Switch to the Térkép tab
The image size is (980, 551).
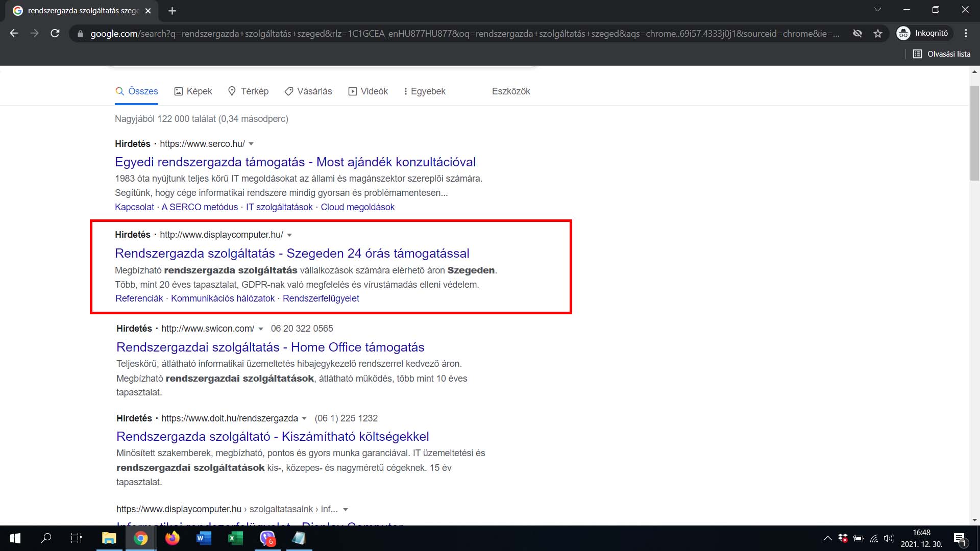pos(248,91)
